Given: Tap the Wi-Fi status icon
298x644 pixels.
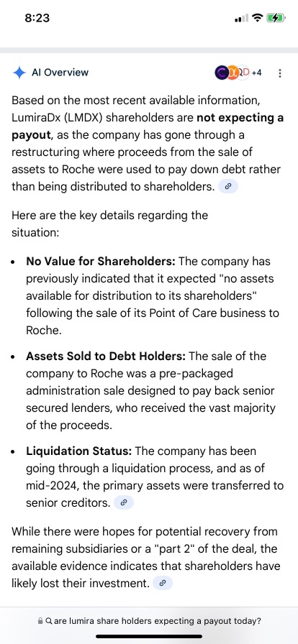Looking at the screenshot, I should (x=258, y=18).
